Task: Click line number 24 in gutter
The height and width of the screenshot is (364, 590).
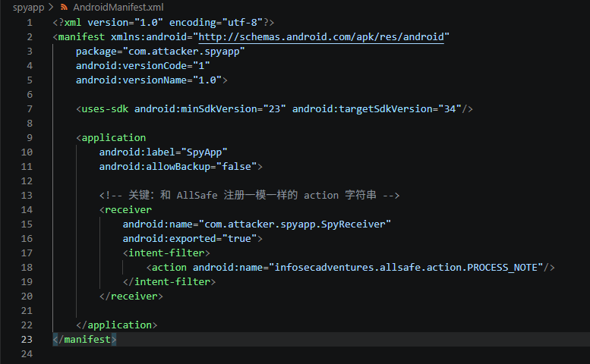Action: [x=27, y=354]
